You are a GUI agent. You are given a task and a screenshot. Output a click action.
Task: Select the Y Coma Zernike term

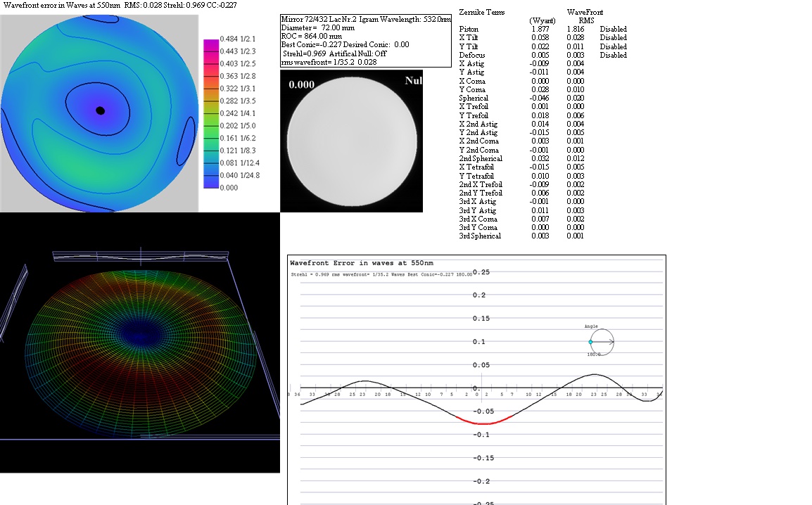click(x=472, y=89)
